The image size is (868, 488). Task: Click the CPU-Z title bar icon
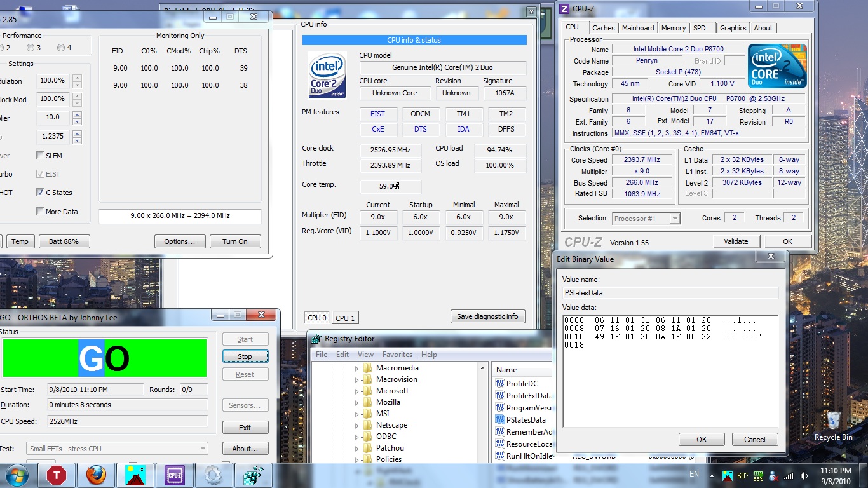click(564, 8)
